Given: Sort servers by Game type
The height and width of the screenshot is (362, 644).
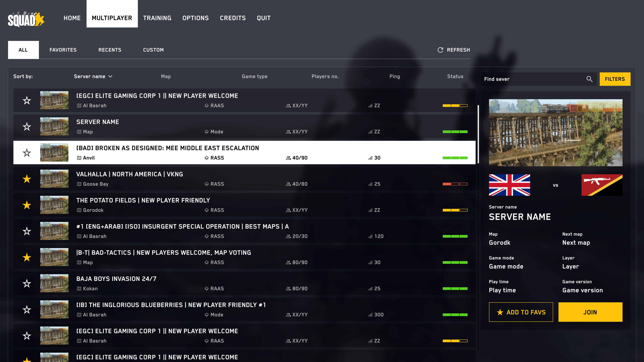Looking at the screenshot, I should pyautogui.click(x=255, y=76).
